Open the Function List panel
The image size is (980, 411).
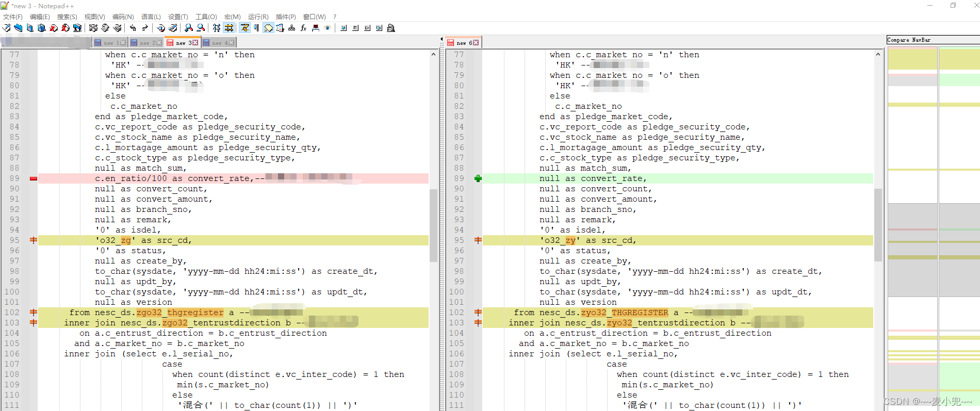(303, 28)
